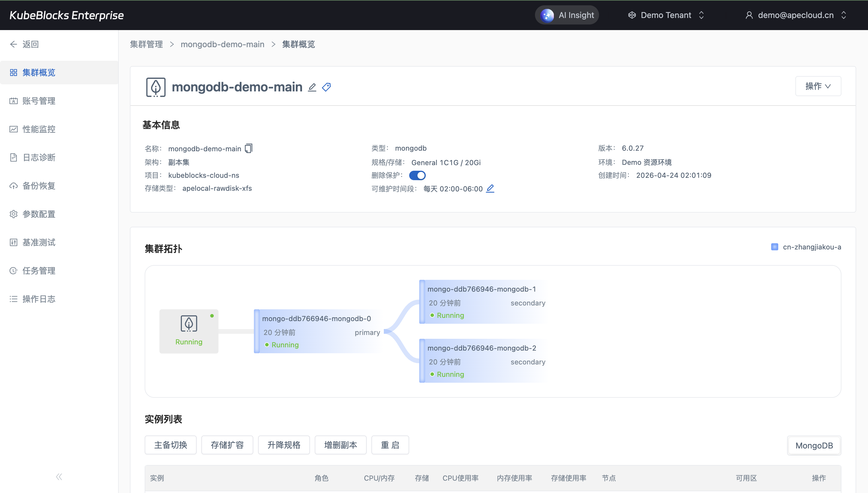Open 备份恢复 in the sidebar

click(39, 185)
